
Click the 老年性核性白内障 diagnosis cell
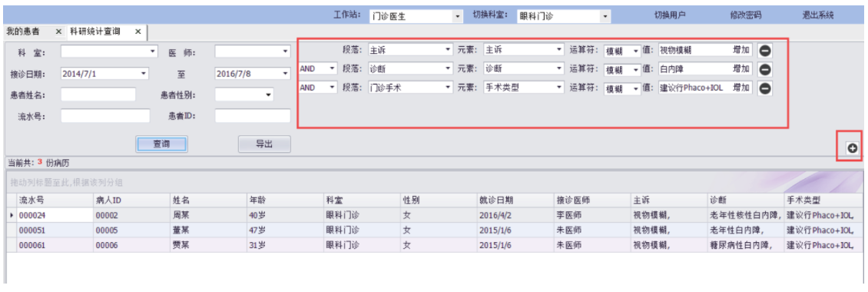pyautogui.click(x=745, y=215)
